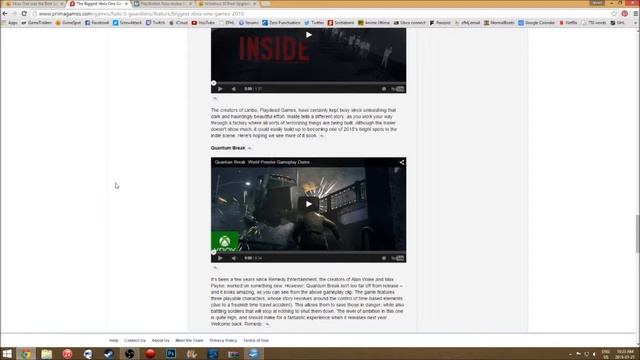Open the Contact Us footer link
This screenshot has height=360, width=640.
[x=135, y=340]
